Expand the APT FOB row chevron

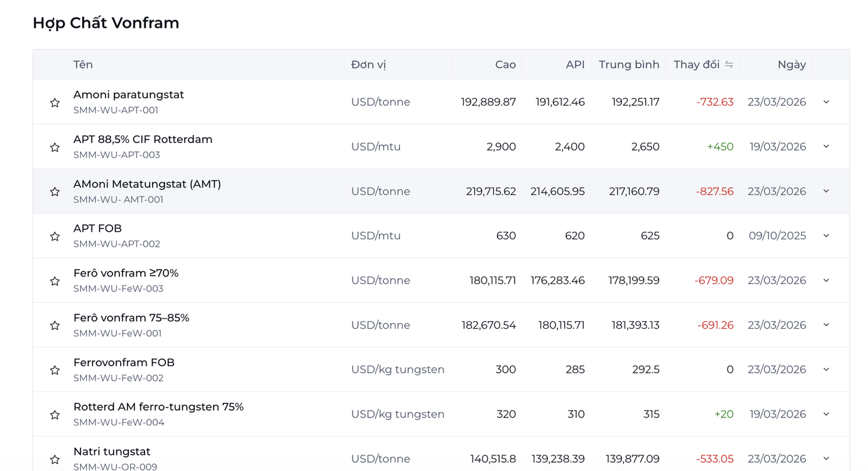click(x=826, y=236)
